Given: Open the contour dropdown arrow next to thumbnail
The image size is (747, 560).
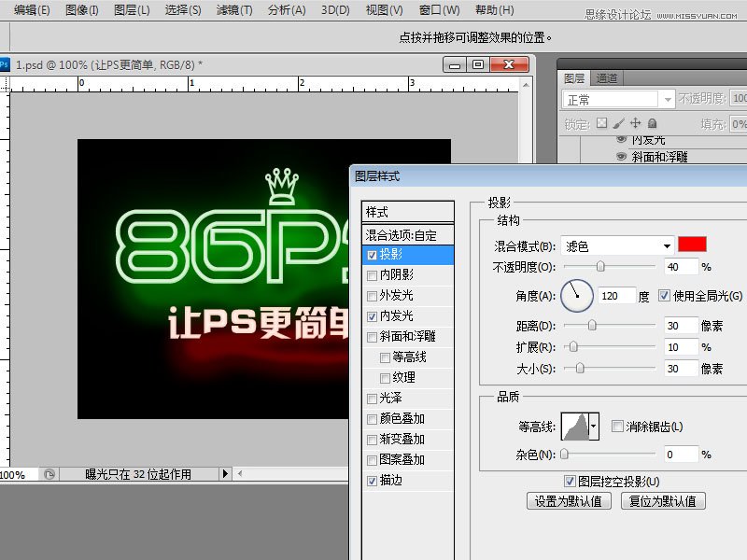Looking at the screenshot, I should tap(592, 425).
